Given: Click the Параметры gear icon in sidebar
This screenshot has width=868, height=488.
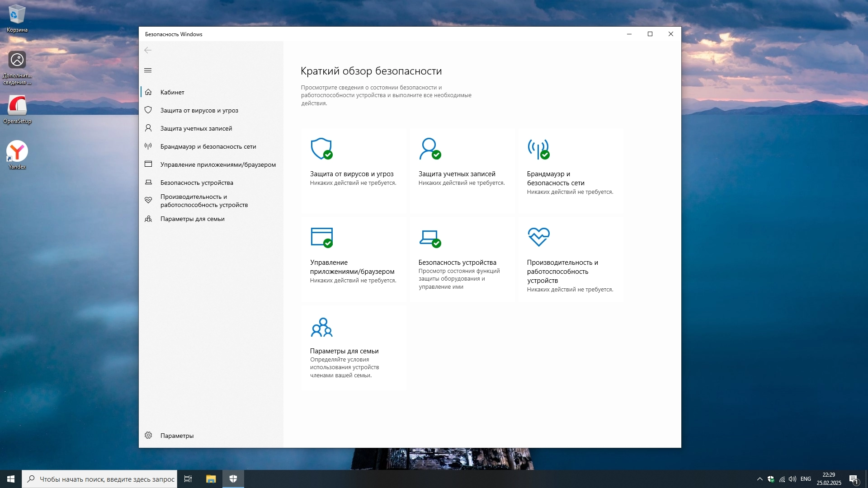Looking at the screenshot, I should [148, 435].
